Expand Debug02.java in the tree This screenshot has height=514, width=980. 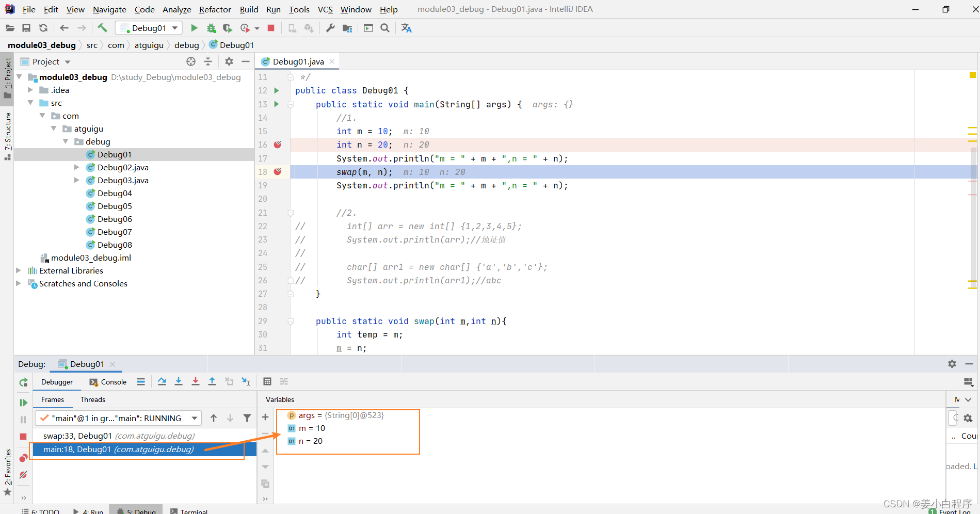click(x=77, y=167)
